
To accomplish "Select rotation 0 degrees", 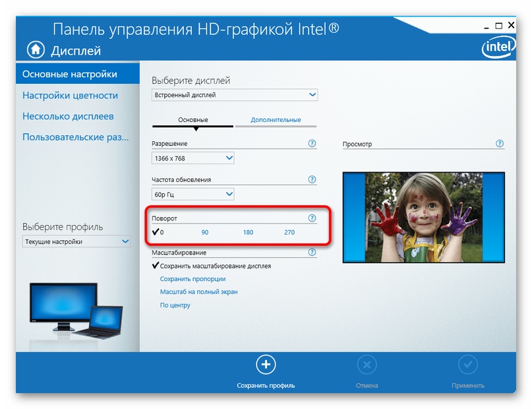I will [158, 232].
